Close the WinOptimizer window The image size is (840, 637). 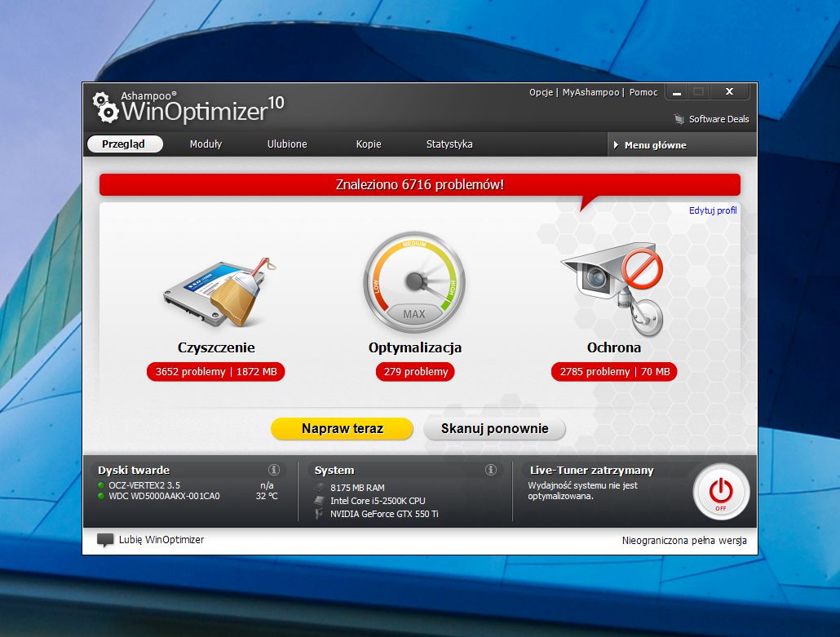point(729,91)
